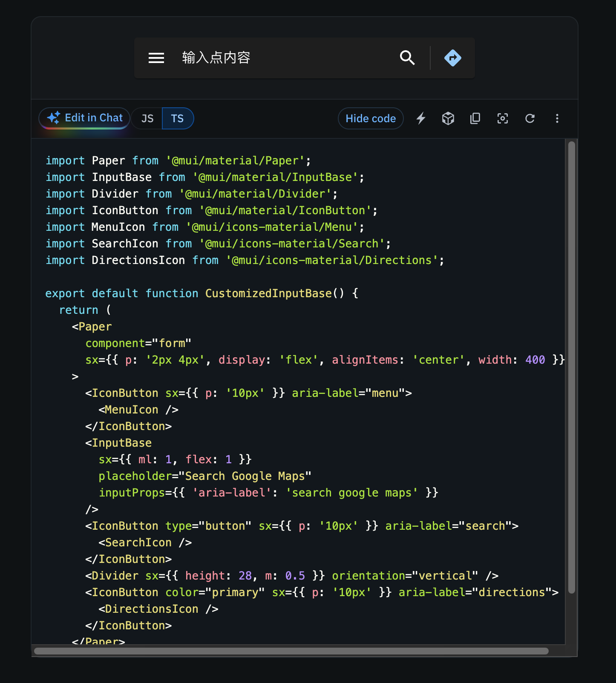Switch code to TS
616x683 pixels.
178,118
